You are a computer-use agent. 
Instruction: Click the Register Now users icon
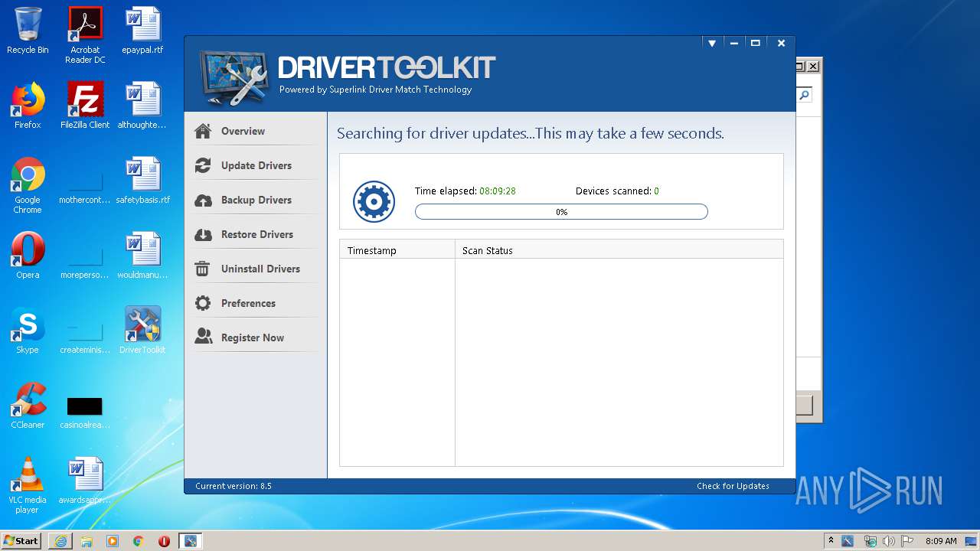(203, 337)
